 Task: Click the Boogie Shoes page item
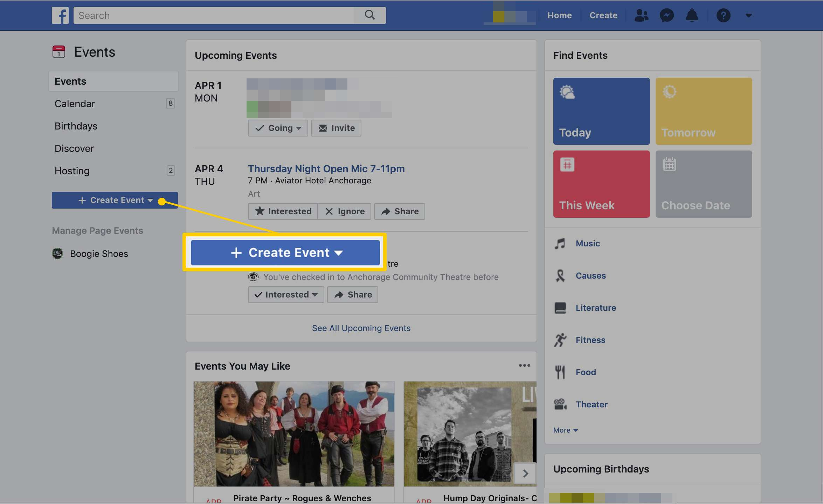click(91, 253)
